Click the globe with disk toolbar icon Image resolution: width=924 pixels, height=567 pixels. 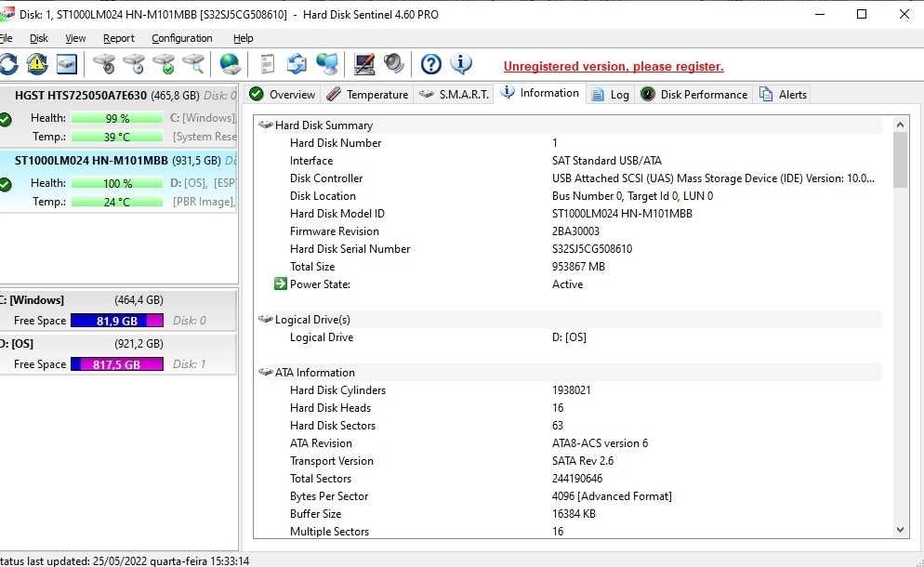[230, 63]
